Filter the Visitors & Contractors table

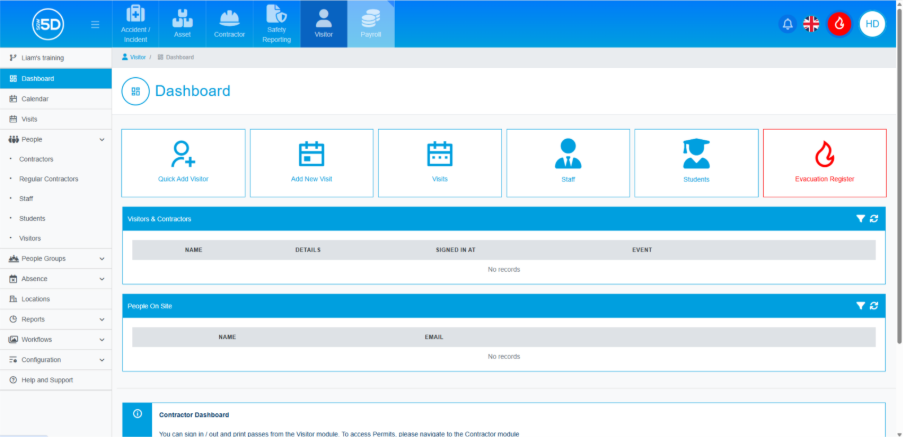[x=860, y=219]
